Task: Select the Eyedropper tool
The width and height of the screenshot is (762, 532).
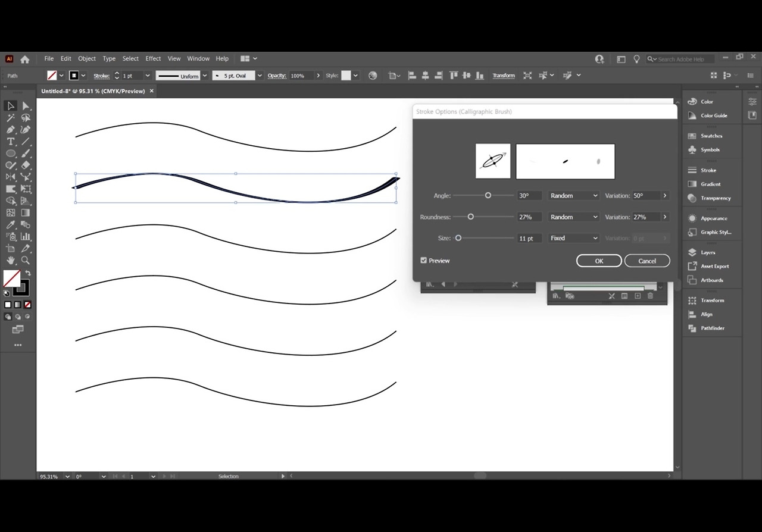Action: click(11, 225)
